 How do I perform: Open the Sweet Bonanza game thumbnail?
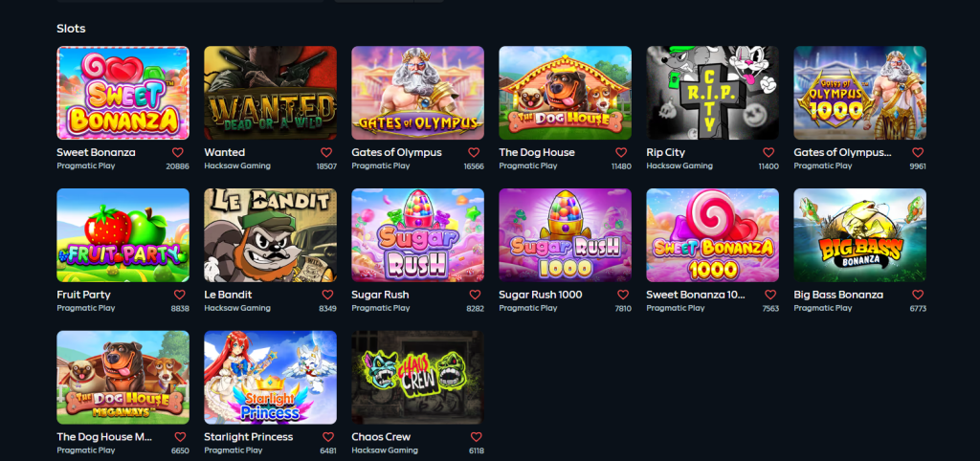(123, 93)
